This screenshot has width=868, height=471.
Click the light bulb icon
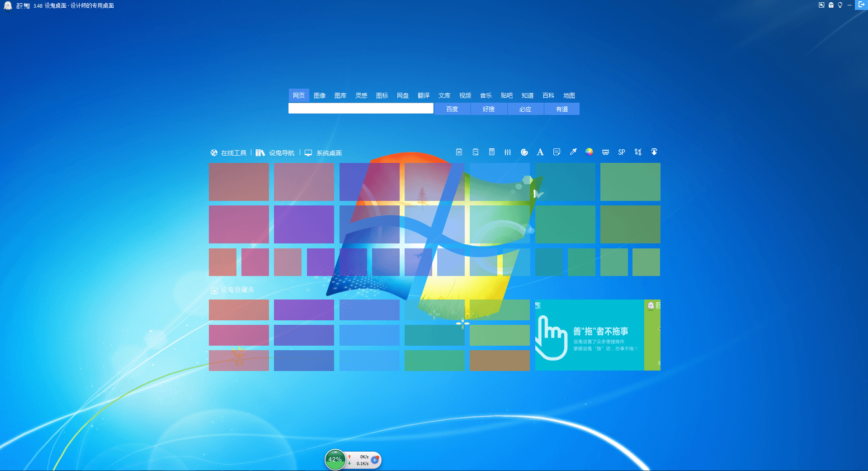[x=840, y=5]
